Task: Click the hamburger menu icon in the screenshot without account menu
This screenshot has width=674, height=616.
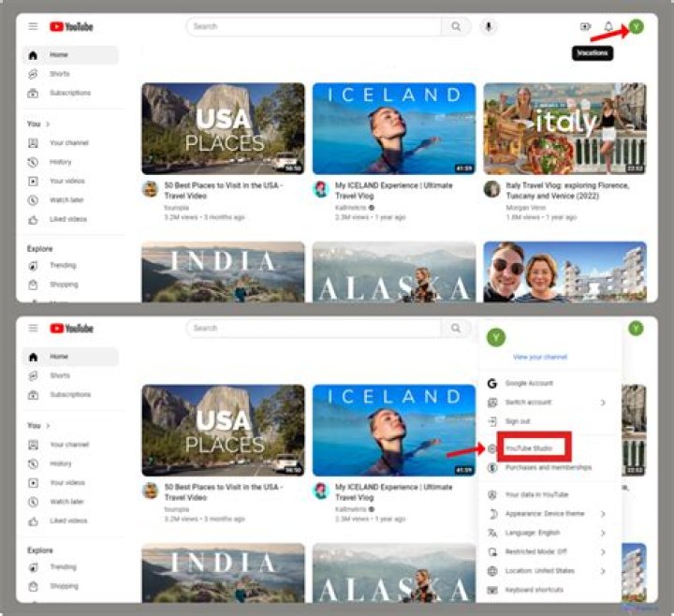Action: [x=33, y=26]
